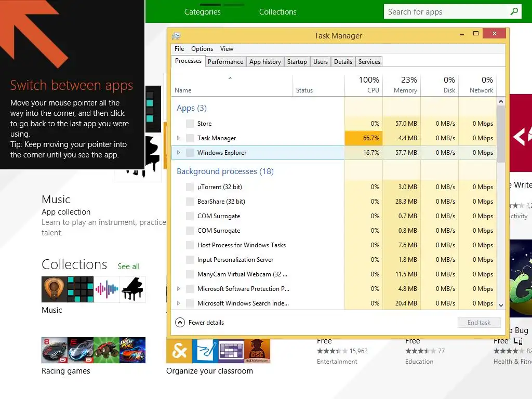The image size is (532, 399).
Task: Open Collections in the Store header
Action: (277, 11)
